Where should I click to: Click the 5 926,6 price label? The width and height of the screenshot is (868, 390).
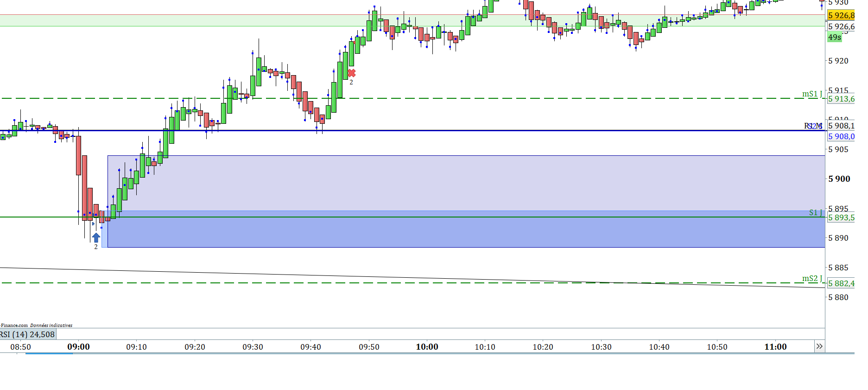point(841,27)
